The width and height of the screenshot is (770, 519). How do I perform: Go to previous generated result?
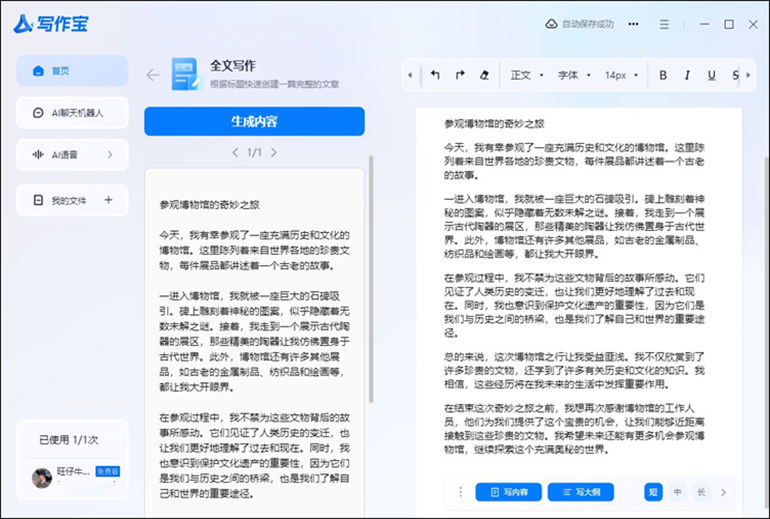(x=235, y=152)
